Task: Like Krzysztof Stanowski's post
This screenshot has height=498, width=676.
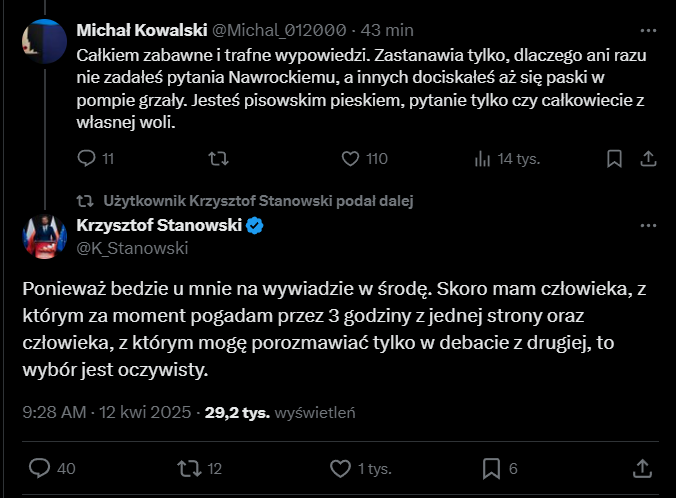Action: 340,468
